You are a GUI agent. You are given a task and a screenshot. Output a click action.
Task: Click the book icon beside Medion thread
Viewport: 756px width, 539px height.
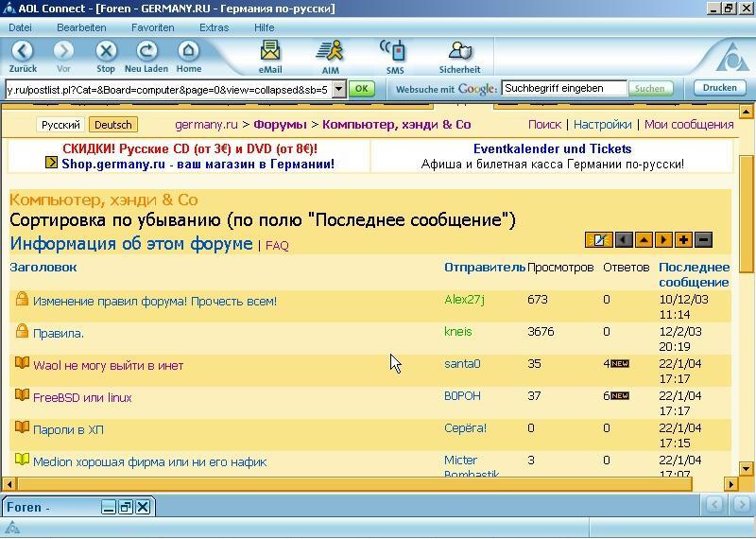[x=22, y=459]
